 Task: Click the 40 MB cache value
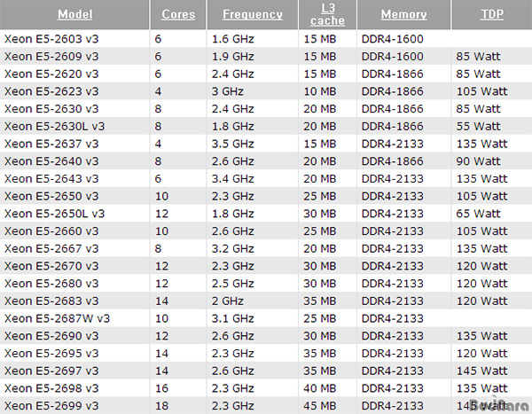pyautogui.click(x=319, y=388)
